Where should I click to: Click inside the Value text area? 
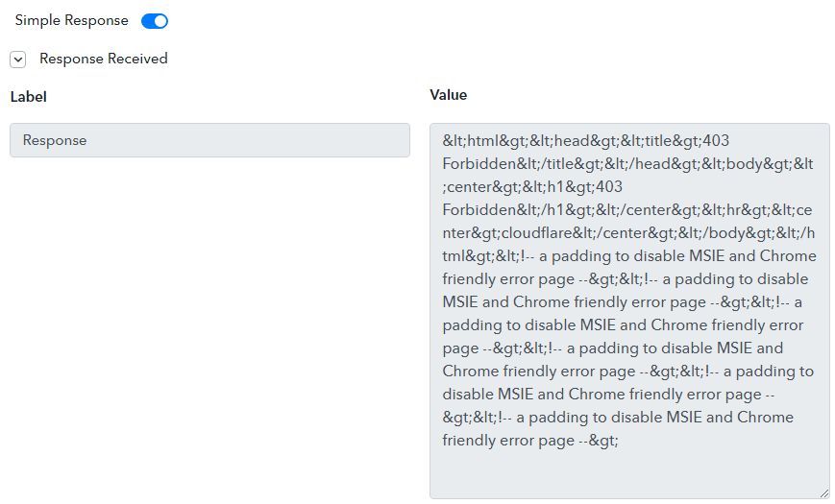point(629,311)
